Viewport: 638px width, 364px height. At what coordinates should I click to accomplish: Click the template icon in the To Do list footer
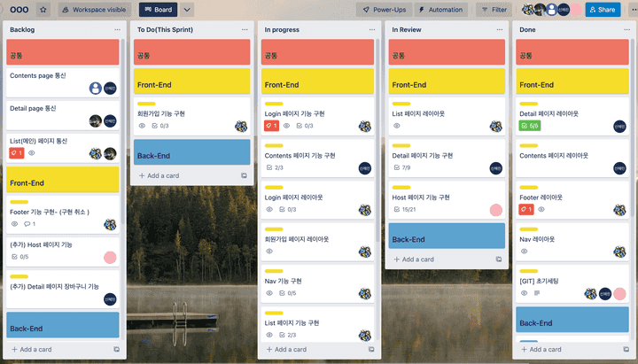coord(244,175)
